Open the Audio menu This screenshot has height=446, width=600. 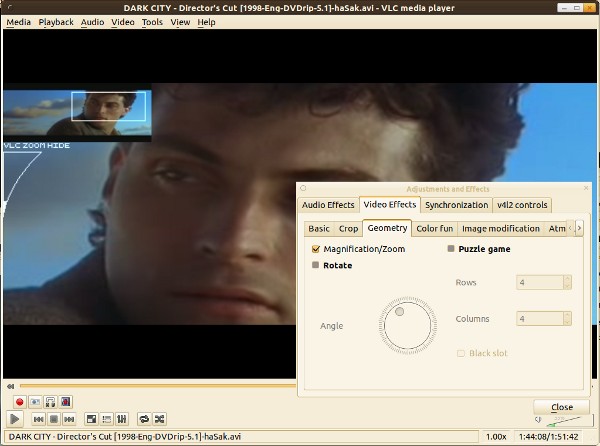[92, 22]
